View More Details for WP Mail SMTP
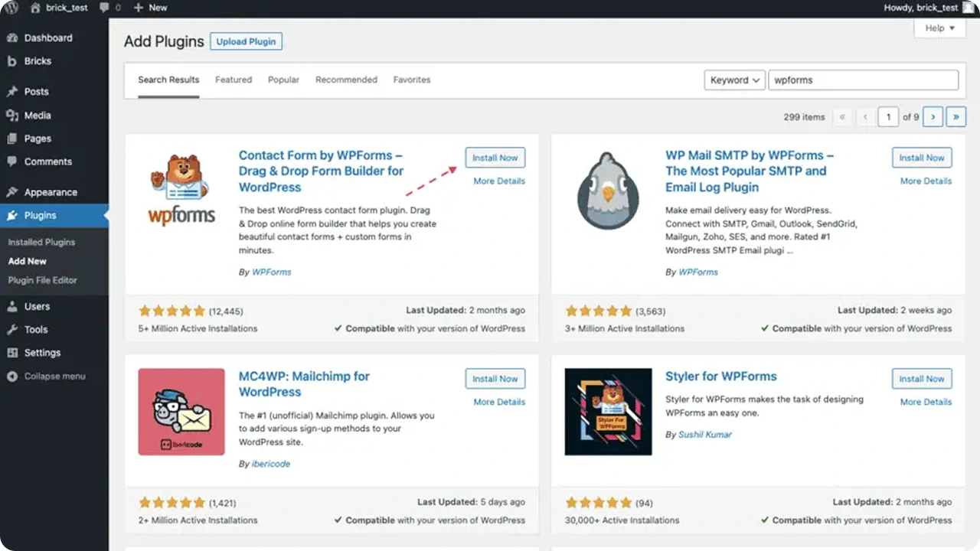This screenshot has width=980, height=551. (926, 181)
